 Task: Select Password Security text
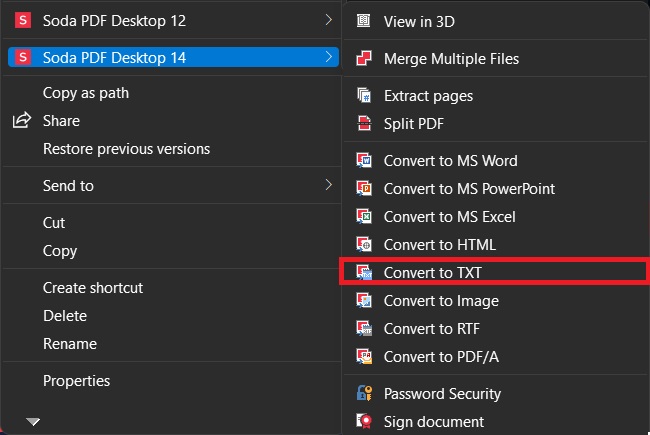coord(442,394)
